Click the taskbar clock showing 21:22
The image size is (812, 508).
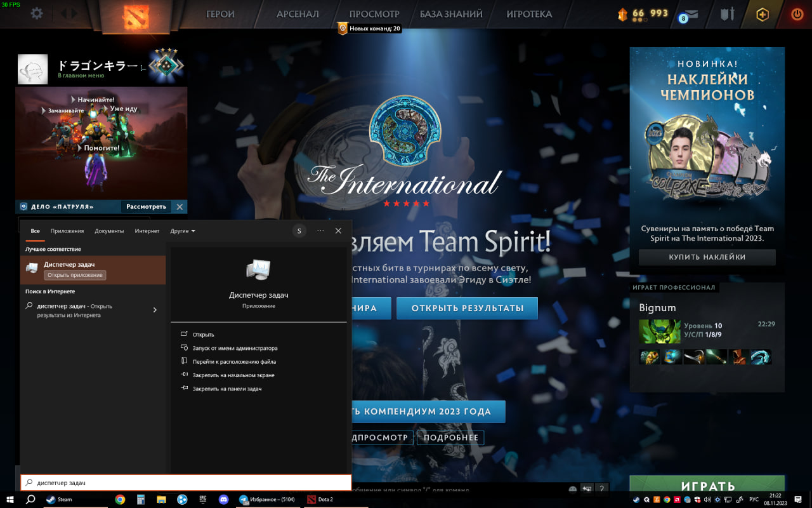coord(775,499)
